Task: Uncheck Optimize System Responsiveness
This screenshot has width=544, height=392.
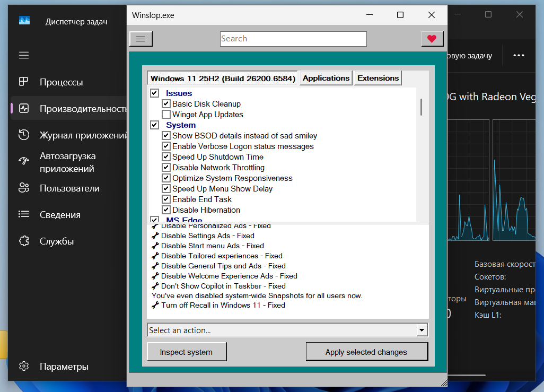Action: pyautogui.click(x=166, y=178)
